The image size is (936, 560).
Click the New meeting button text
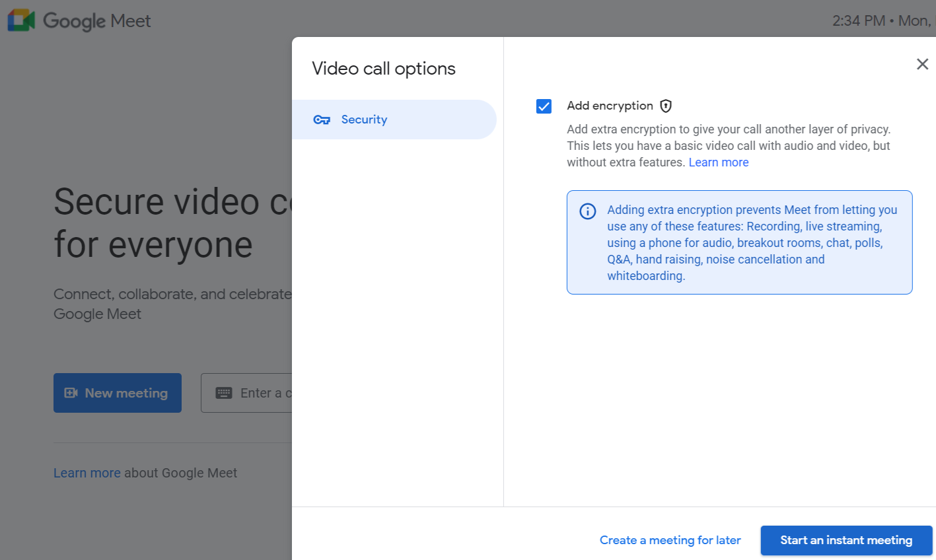(126, 393)
